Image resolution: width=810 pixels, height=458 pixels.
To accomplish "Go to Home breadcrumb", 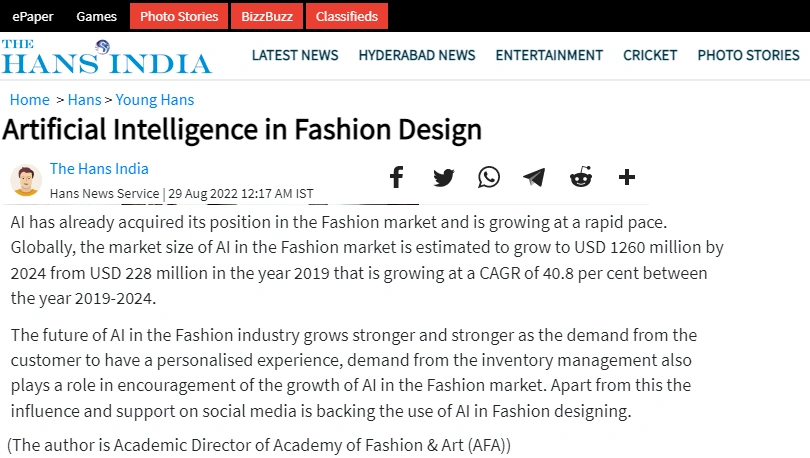I will pyautogui.click(x=30, y=100).
